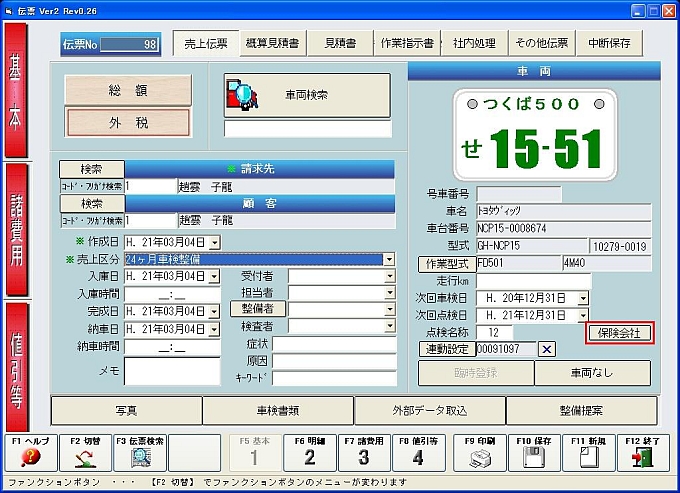The image size is (680, 493).
Task: Open the 次回車検日 date dropdown
Action: [583, 298]
